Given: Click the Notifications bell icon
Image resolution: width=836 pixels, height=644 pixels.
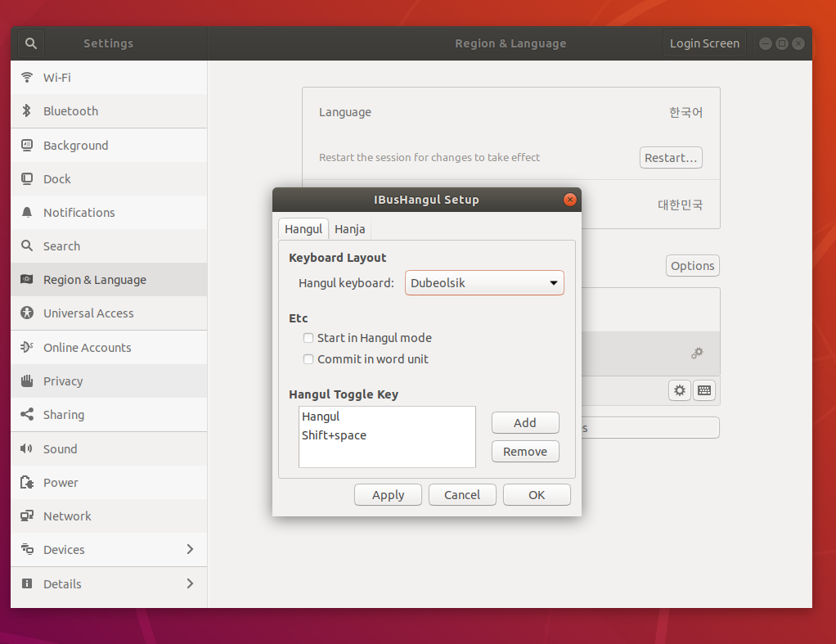Looking at the screenshot, I should tap(27, 213).
